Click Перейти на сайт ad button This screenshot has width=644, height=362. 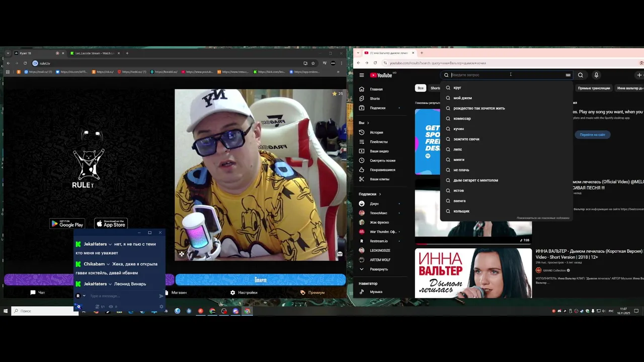click(592, 135)
